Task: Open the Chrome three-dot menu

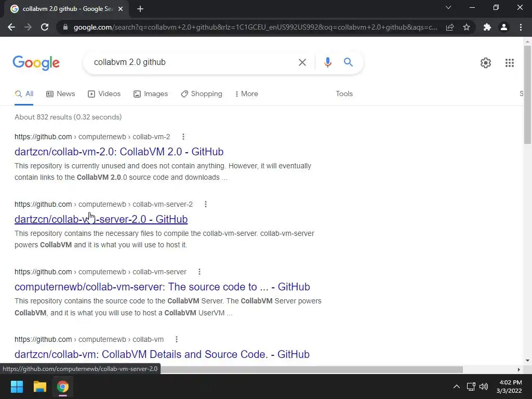Action: (521, 27)
